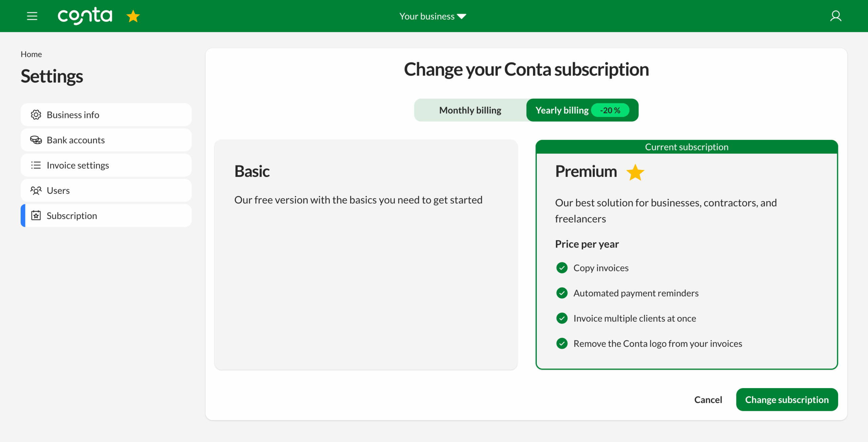Click Cancel to discard changes
868x442 pixels.
point(708,399)
